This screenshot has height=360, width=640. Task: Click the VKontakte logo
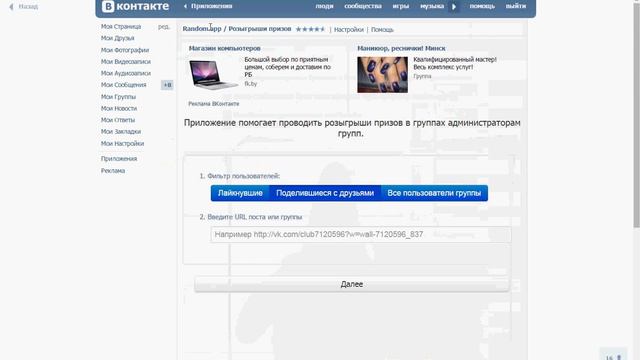pyautogui.click(x=135, y=6)
